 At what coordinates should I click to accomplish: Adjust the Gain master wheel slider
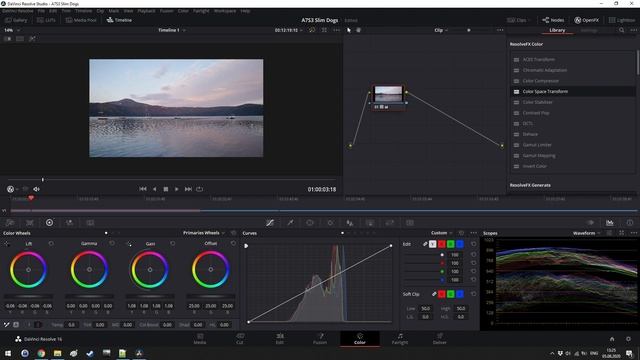pyautogui.click(x=150, y=296)
